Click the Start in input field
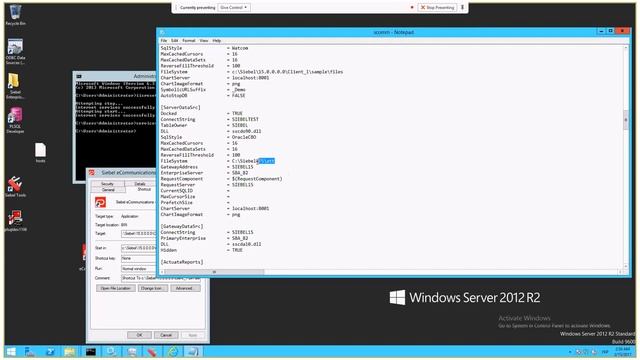Image resolution: width=640 pixels, height=360 pixels. click(x=138, y=248)
